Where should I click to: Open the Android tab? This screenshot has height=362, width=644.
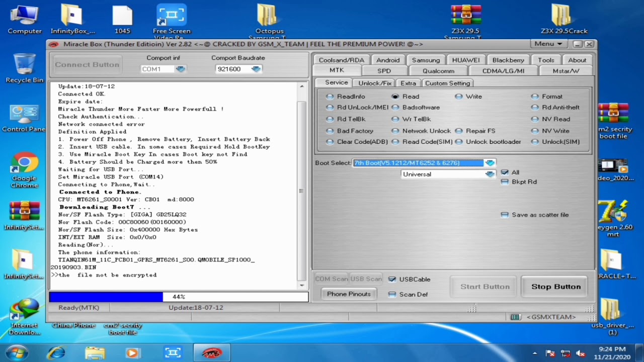tap(388, 60)
